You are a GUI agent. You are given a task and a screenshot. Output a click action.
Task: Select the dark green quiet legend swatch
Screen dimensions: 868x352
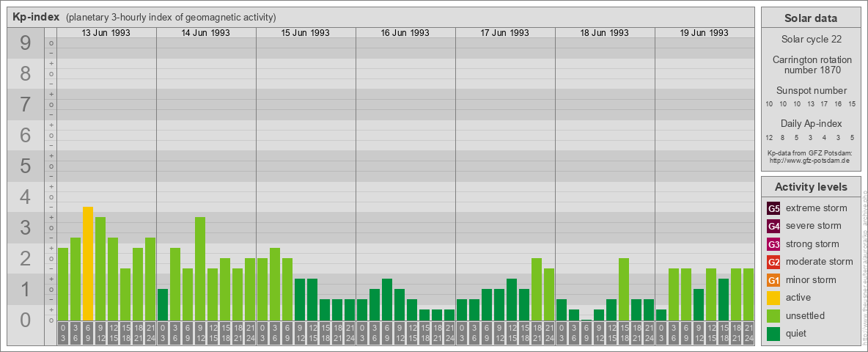tap(773, 334)
